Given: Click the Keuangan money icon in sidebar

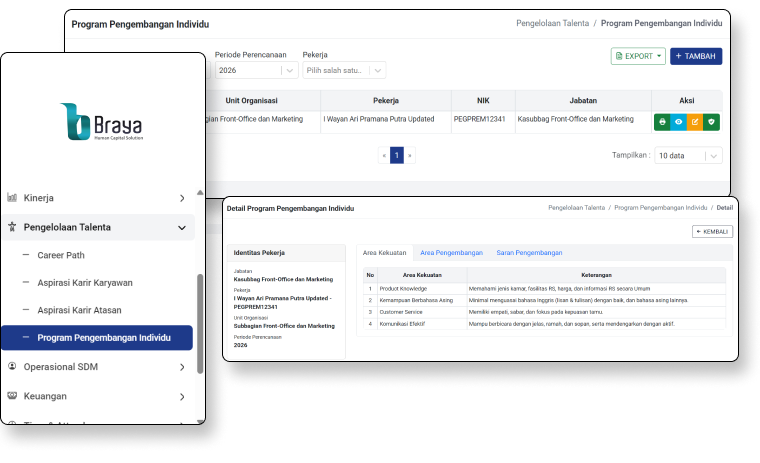Looking at the screenshot, I should 12,396.
